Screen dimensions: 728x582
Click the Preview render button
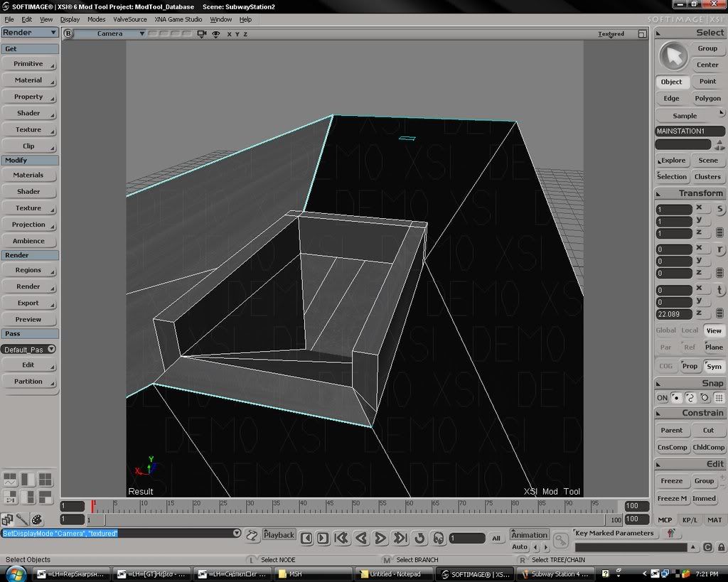28,319
